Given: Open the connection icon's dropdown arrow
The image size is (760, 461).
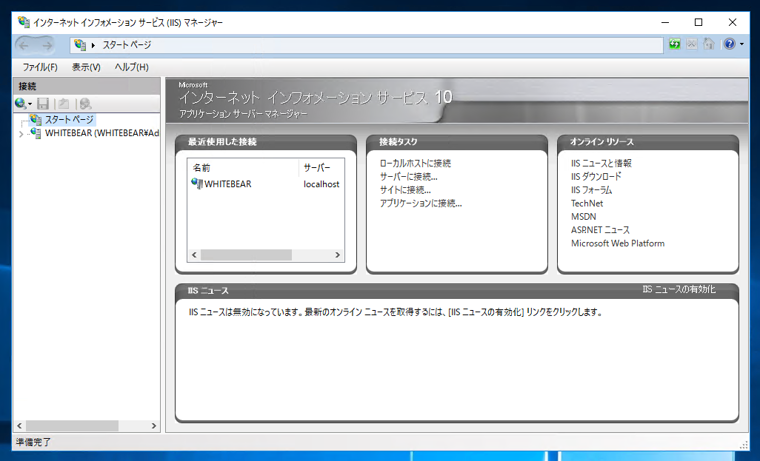Looking at the screenshot, I should 30,104.
